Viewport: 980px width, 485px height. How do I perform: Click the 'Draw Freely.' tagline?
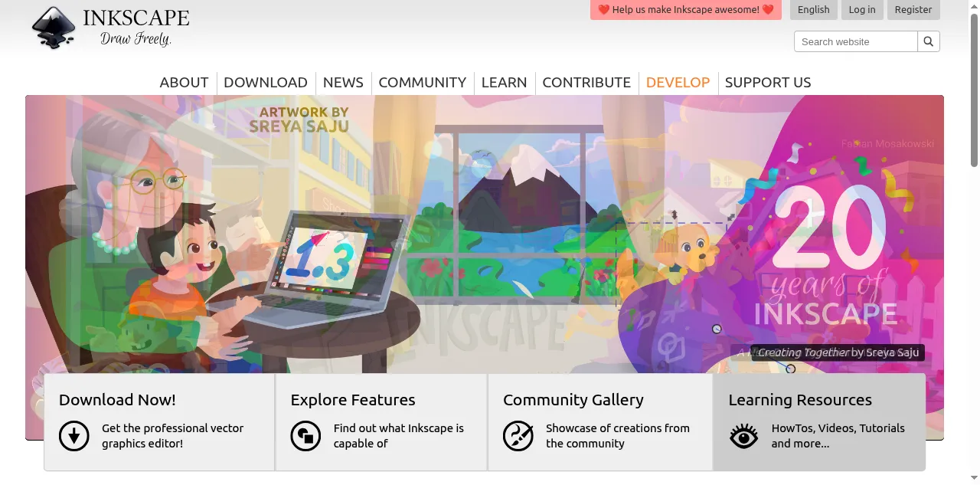click(136, 38)
